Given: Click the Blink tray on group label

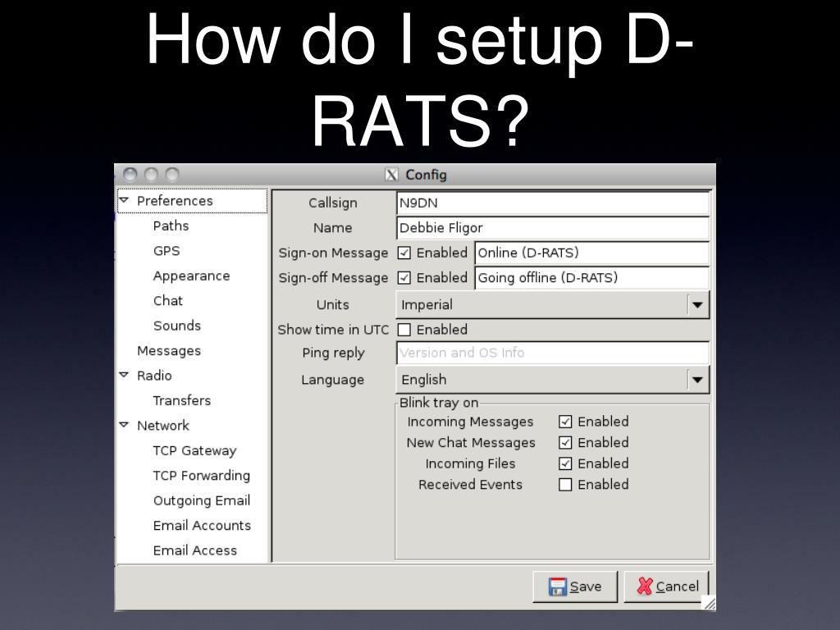Looking at the screenshot, I should [x=439, y=403].
